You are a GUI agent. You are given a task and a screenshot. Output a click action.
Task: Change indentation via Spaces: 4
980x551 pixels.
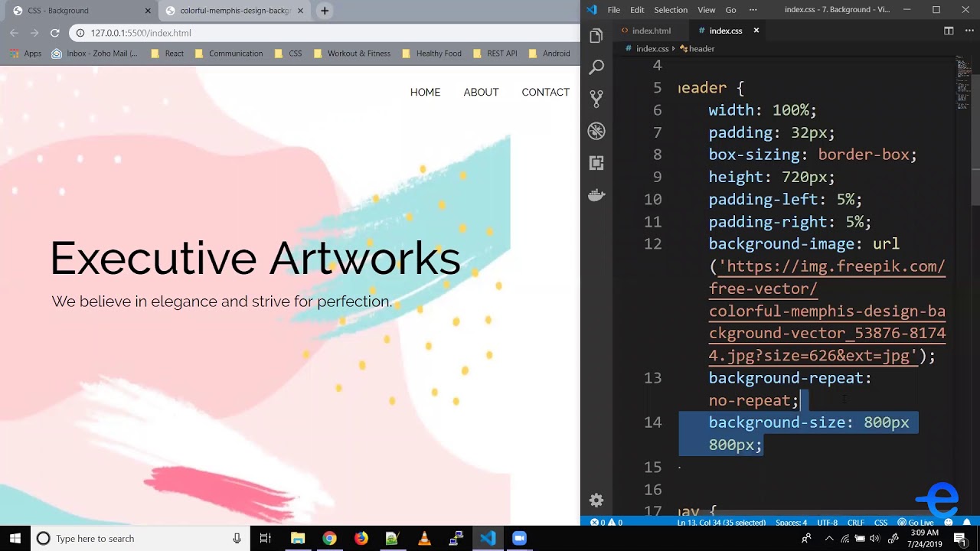point(792,523)
